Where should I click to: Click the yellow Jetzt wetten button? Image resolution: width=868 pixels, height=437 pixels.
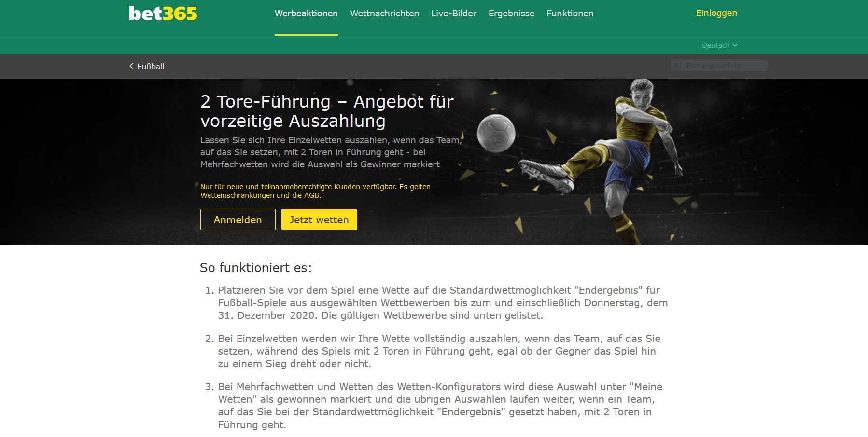[x=319, y=219]
